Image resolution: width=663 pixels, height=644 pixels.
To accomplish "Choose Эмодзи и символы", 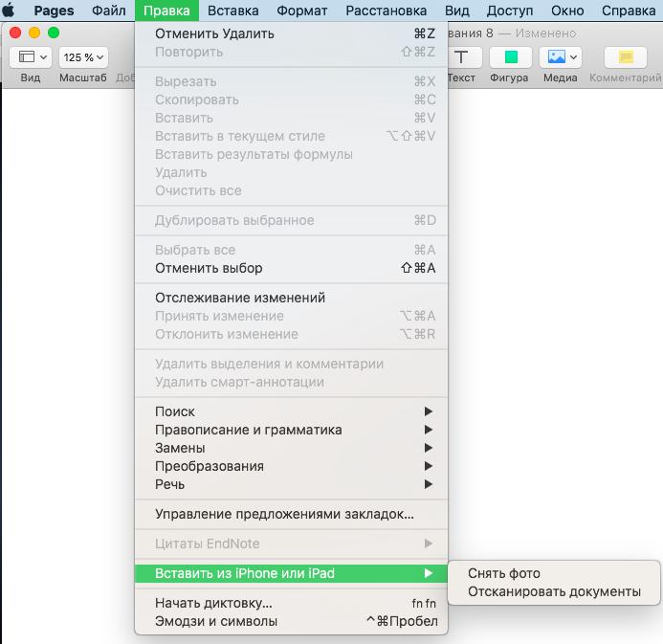I will point(291,621).
